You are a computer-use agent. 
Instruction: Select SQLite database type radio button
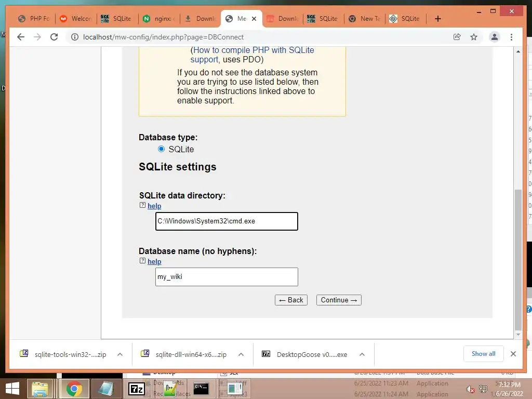tap(161, 149)
